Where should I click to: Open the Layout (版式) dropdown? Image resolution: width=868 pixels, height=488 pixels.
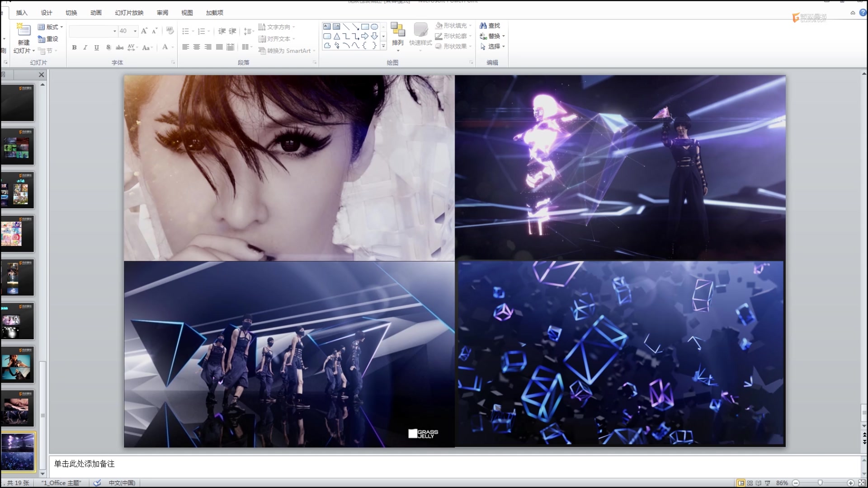pos(50,27)
